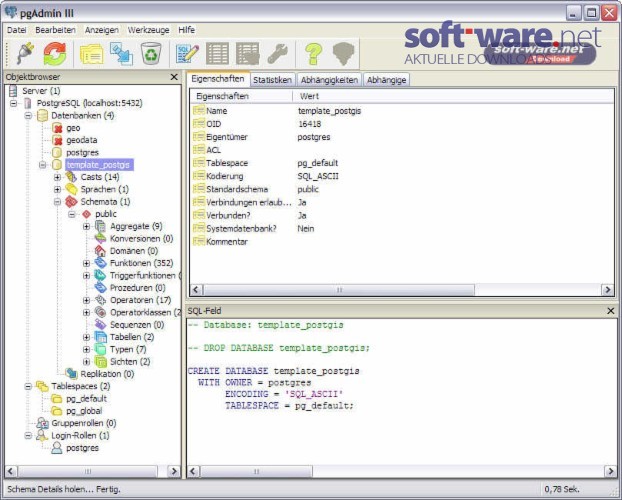The height and width of the screenshot is (500, 622).
Task: Click the Typen node icon
Action: click(100, 349)
